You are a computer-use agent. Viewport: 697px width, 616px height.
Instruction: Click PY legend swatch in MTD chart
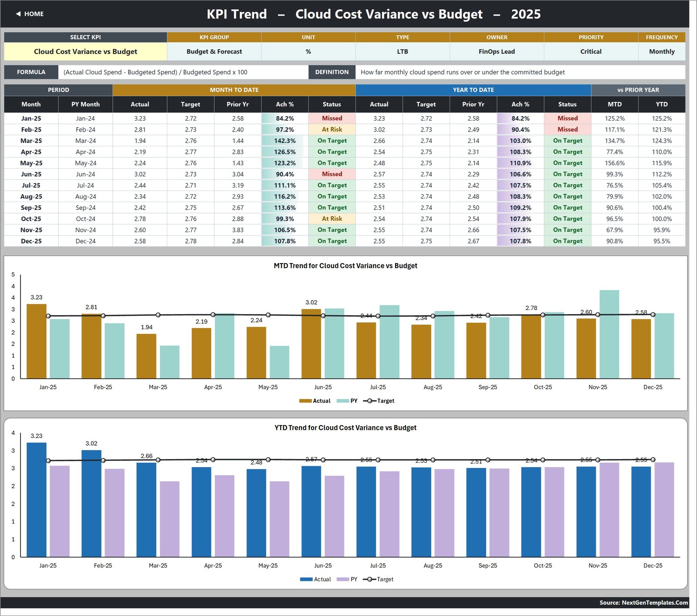click(x=343, y=401)
